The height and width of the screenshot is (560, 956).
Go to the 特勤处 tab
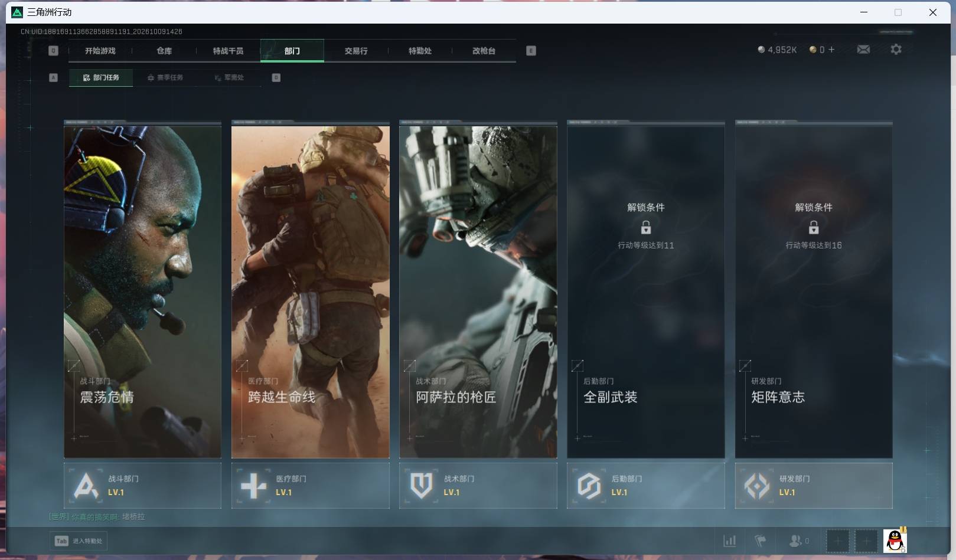(420, 51)
